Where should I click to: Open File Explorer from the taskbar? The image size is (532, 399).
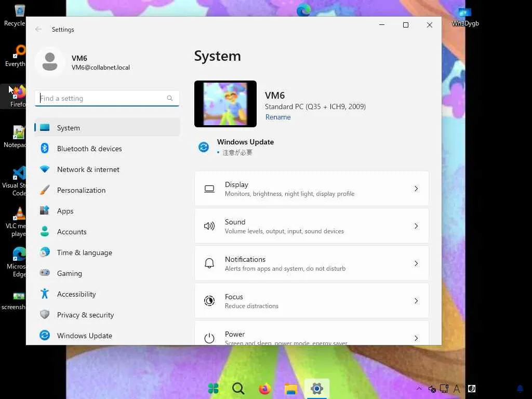(291, 389)
